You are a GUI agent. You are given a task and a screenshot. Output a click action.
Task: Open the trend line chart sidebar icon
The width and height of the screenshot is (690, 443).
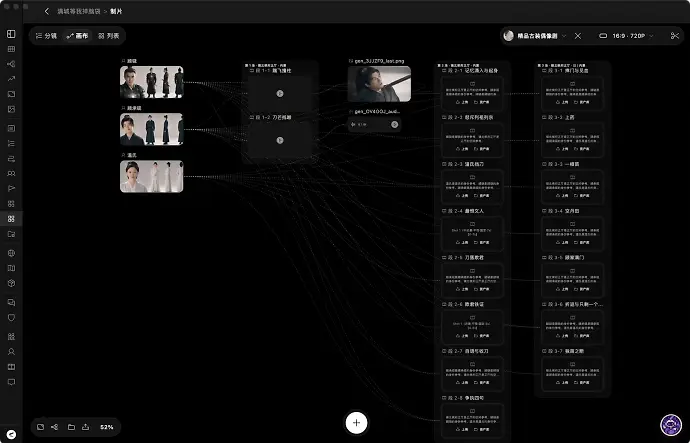11,79
